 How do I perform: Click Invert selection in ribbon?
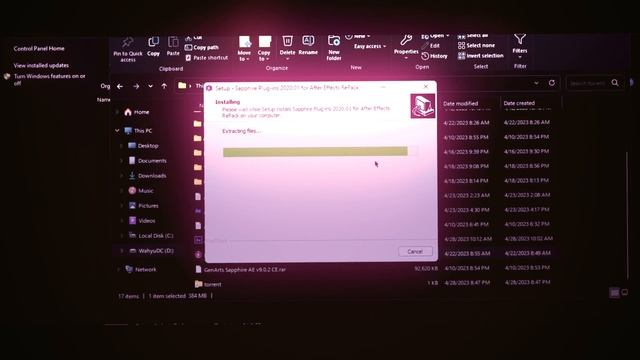(481, 56)
